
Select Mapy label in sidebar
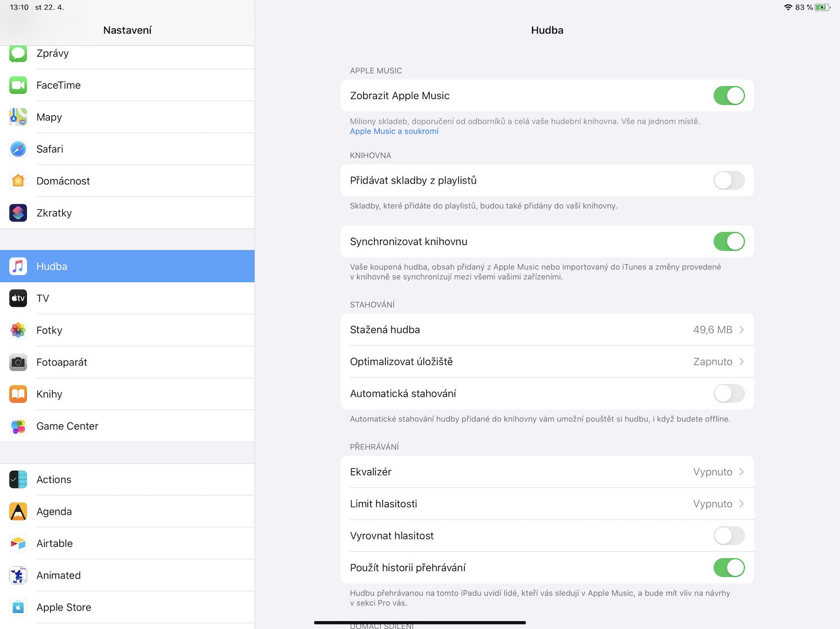pyautogui.click(x=49, y=117)
